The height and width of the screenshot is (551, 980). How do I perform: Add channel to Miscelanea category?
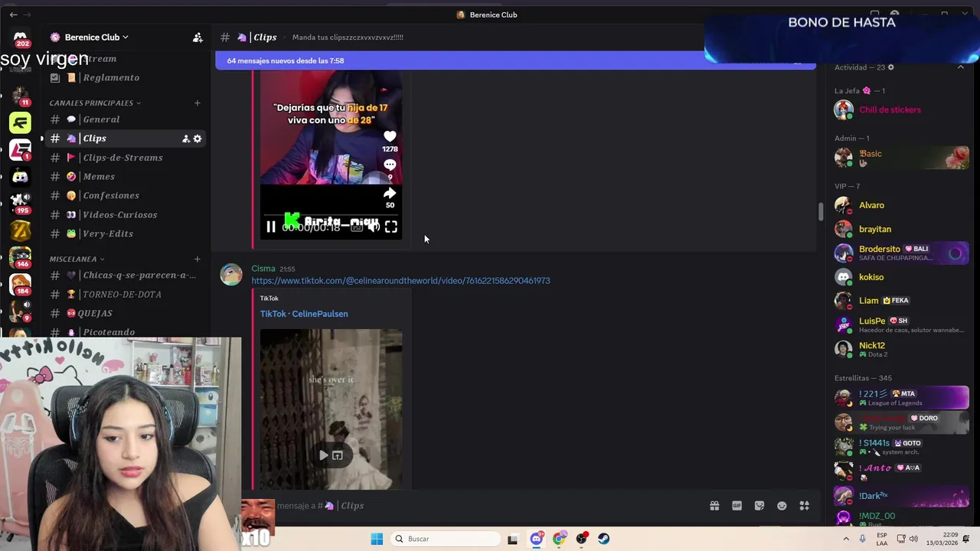click(x=198, y=259)
